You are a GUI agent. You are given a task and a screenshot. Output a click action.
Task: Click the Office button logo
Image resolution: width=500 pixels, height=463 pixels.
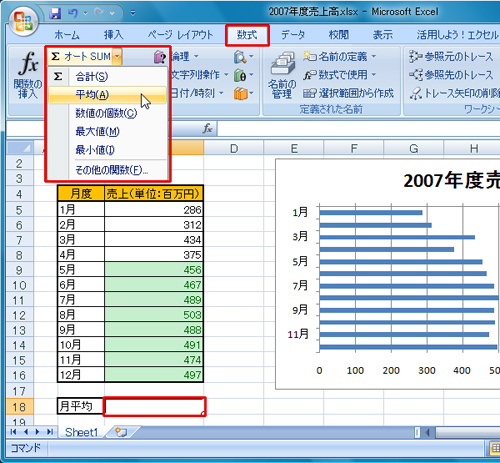(x=23, y=21)
